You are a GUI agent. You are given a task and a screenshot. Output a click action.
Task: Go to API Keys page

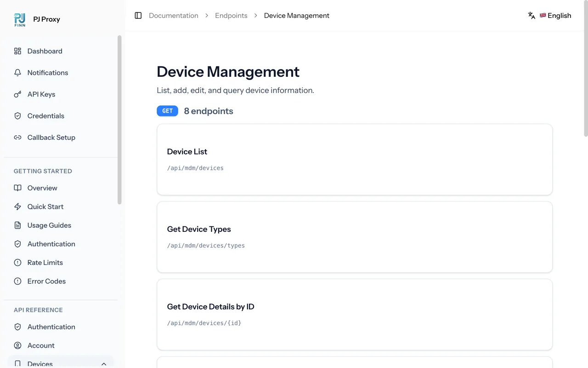tap(61, 94)
